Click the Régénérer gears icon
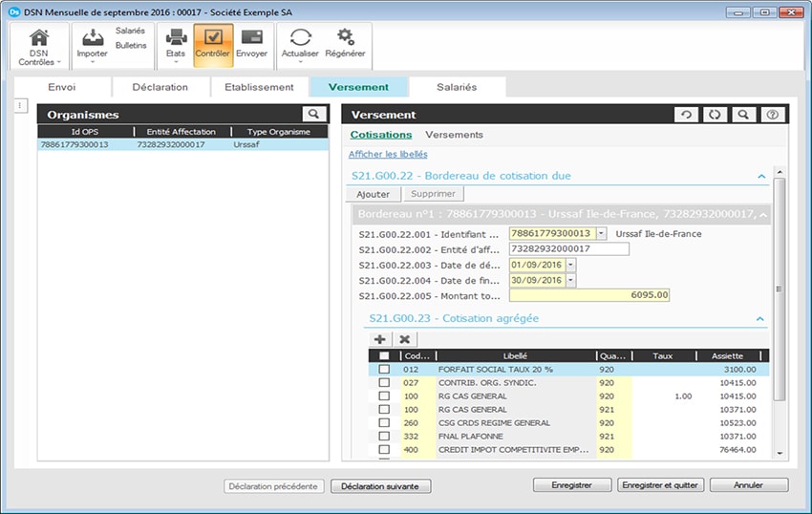 pos(345,37)
